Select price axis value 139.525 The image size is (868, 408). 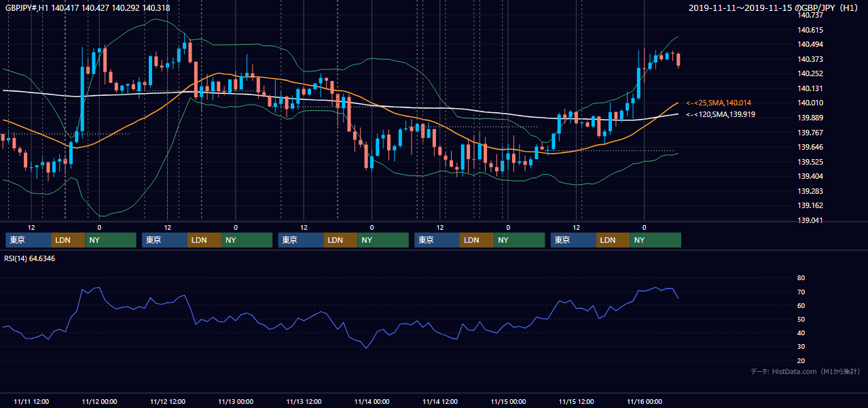(810, 162)
